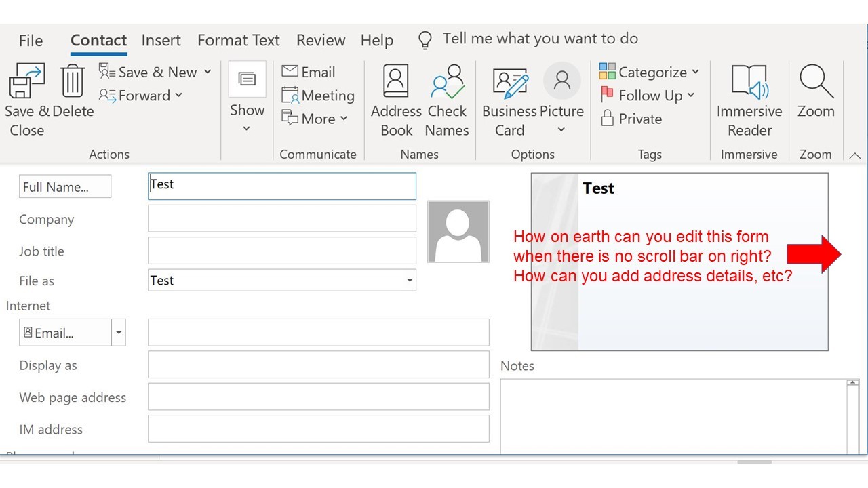Click into the Company field
868x488 pixels.
[x=282, y=218]
